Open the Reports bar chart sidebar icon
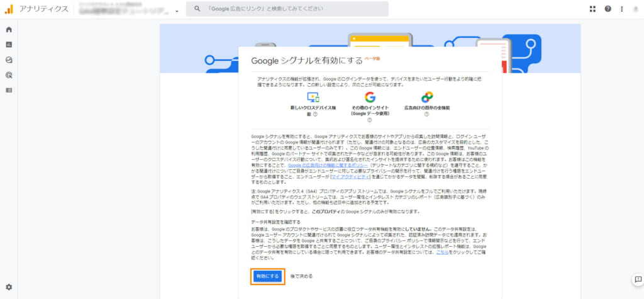The image size is (644, 299). 9,45
